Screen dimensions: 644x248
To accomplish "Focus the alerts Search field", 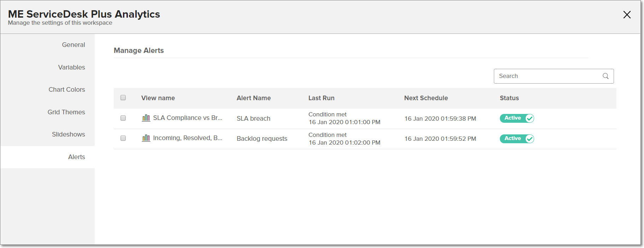I will tap(548, 76).
